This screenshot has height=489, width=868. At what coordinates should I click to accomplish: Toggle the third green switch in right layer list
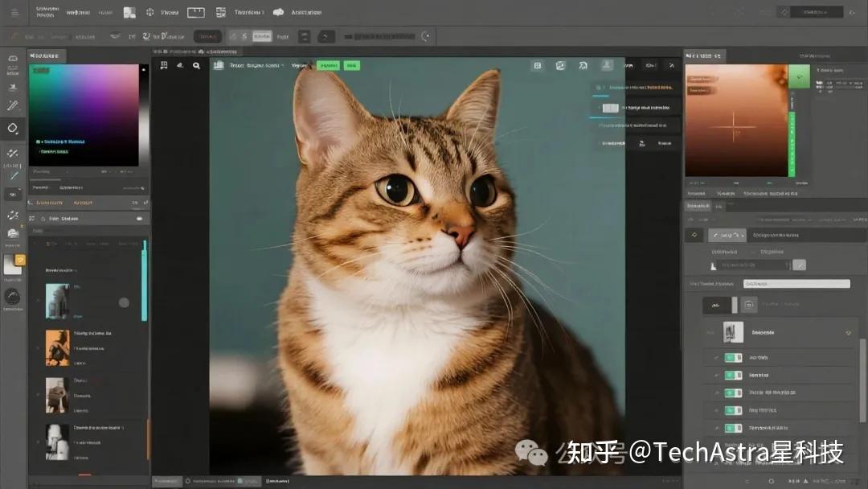point(732,393)
